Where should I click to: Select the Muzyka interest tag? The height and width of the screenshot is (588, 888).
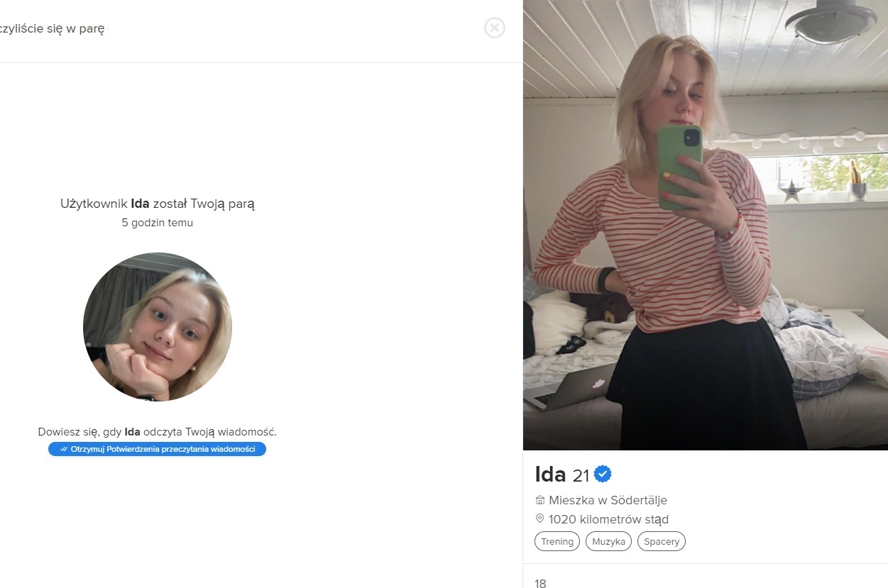click(x=609, y=541)
